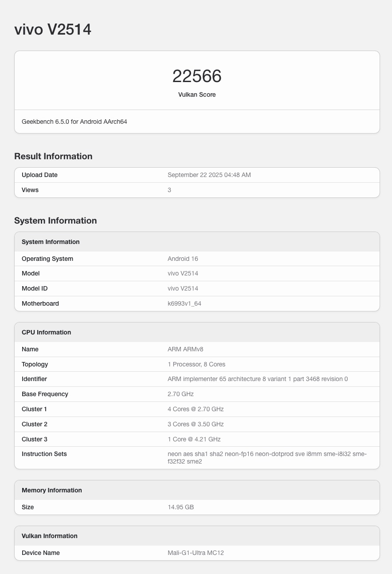
Task: Click the Instruction Sets value text
Action: pyautogui.click(x=267, y=457)
